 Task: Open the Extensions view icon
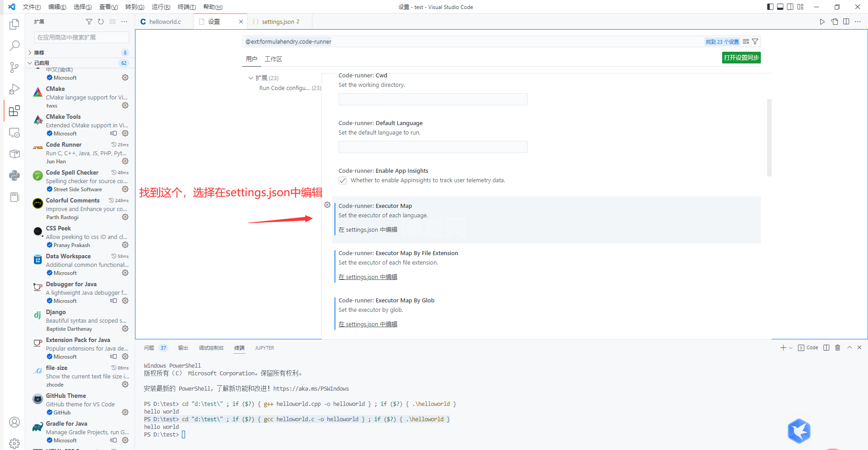14,111
